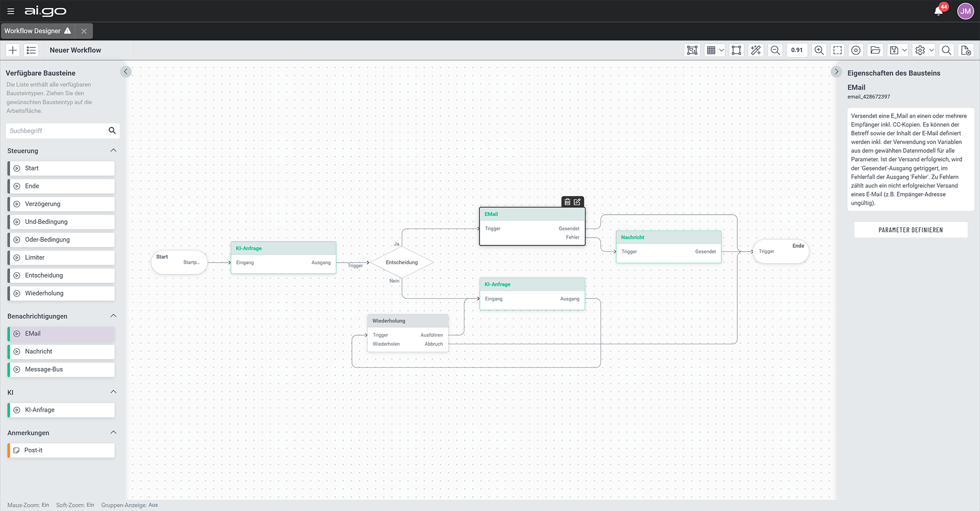Collapse the Steuerung section

coord(113,150)
